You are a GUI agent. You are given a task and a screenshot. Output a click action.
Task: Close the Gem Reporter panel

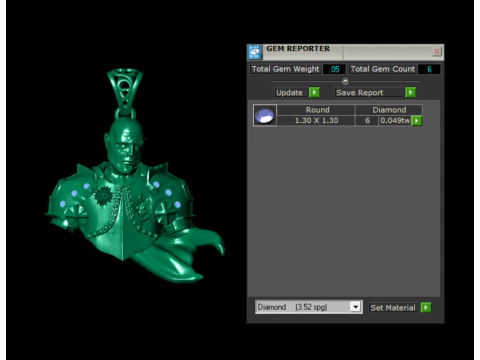[437, 51]
